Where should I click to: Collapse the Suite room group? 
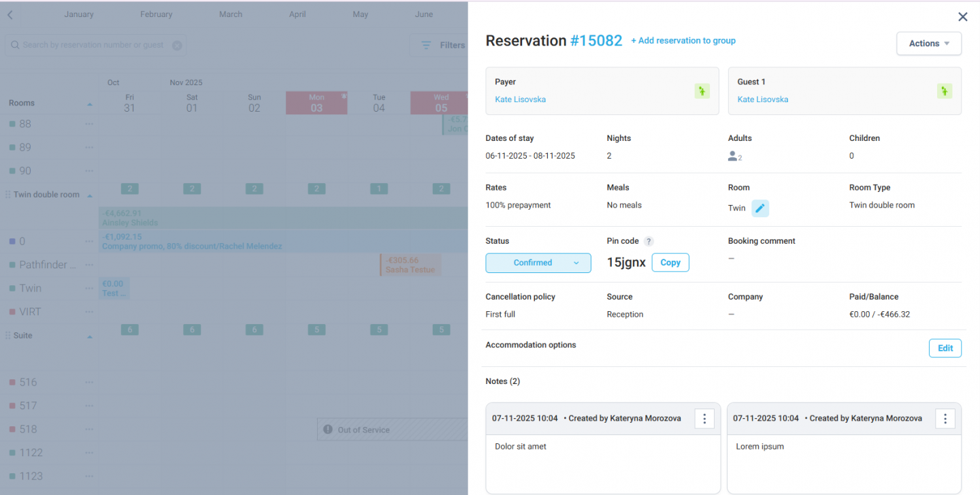pyautogui.click(x=89, y=335)
